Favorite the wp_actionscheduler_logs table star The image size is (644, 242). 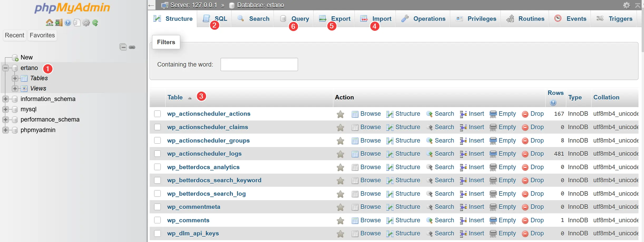(x=340, y=154)
